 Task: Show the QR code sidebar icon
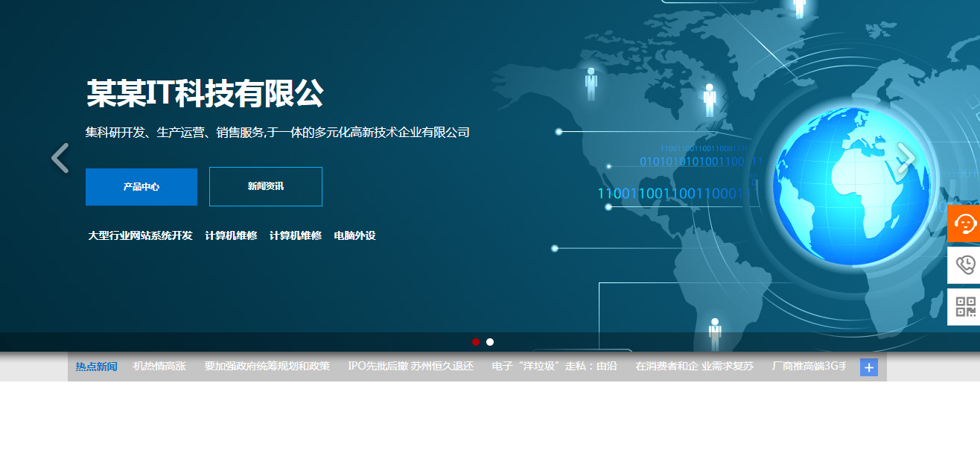click(964, 307)
